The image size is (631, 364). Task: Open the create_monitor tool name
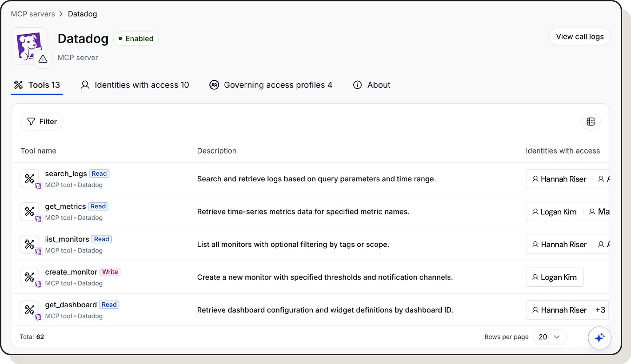(x=71, y=272)
